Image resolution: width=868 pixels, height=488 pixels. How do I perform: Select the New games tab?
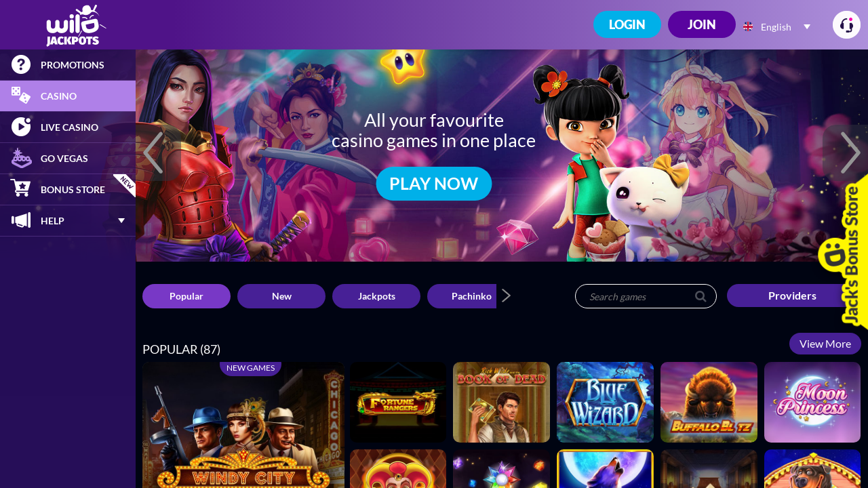(281, 296)
